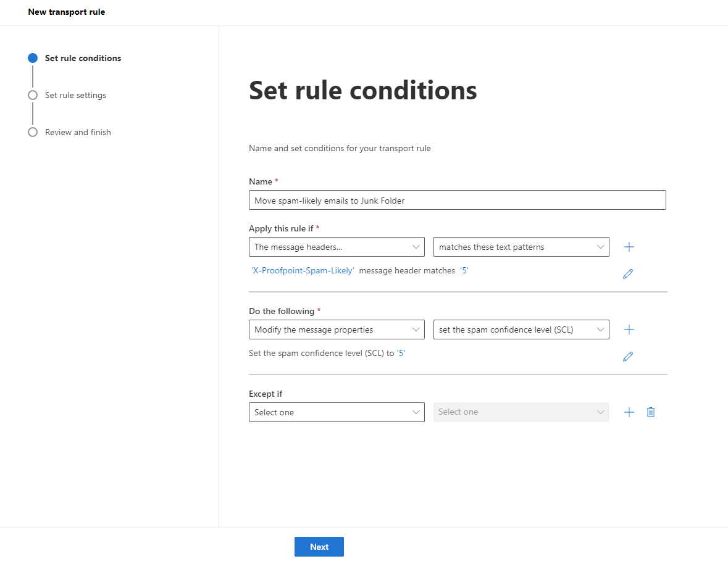
Task: Go to 'Set rule conditions' step
Action: pyautogui.click(x=74, y=58)
